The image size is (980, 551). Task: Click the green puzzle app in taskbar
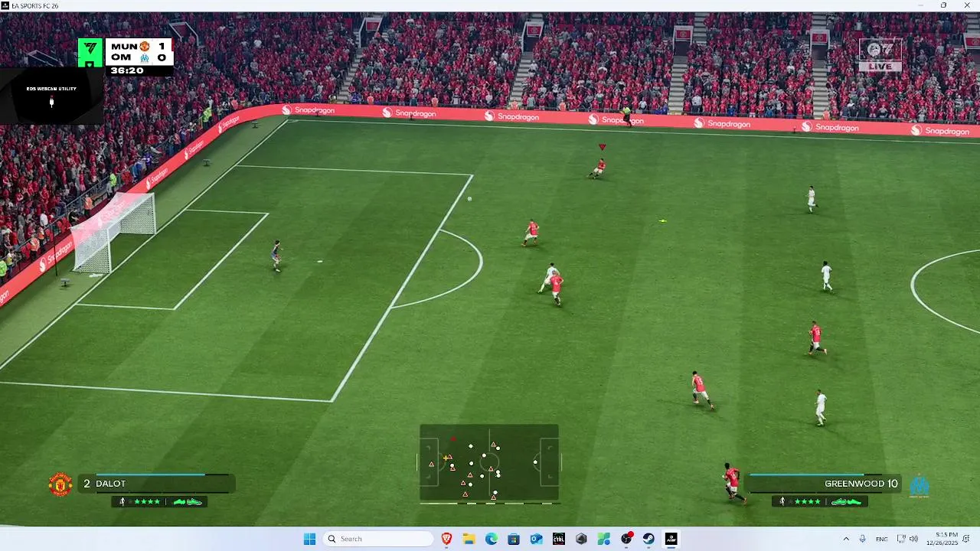tap(603, 539)
